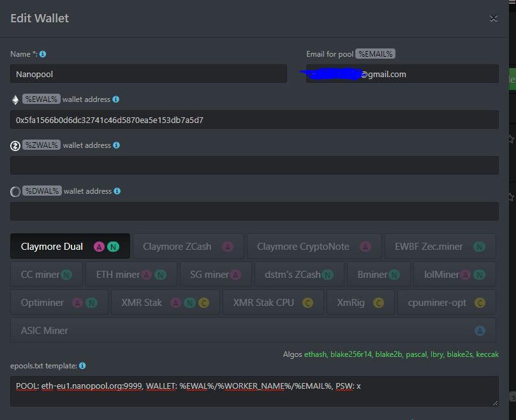
Task: Select the Optiminer tab
Action: click(x=59, y=303)
